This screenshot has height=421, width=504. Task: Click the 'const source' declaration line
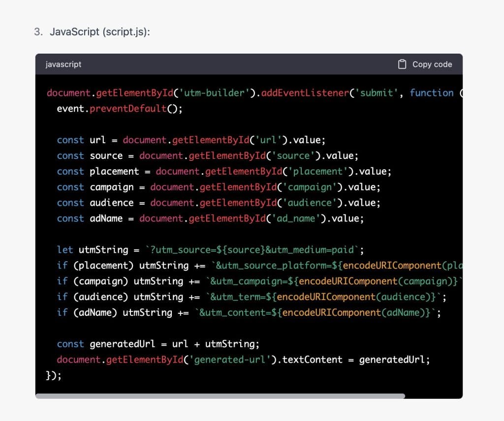click(x=208, y=156)
